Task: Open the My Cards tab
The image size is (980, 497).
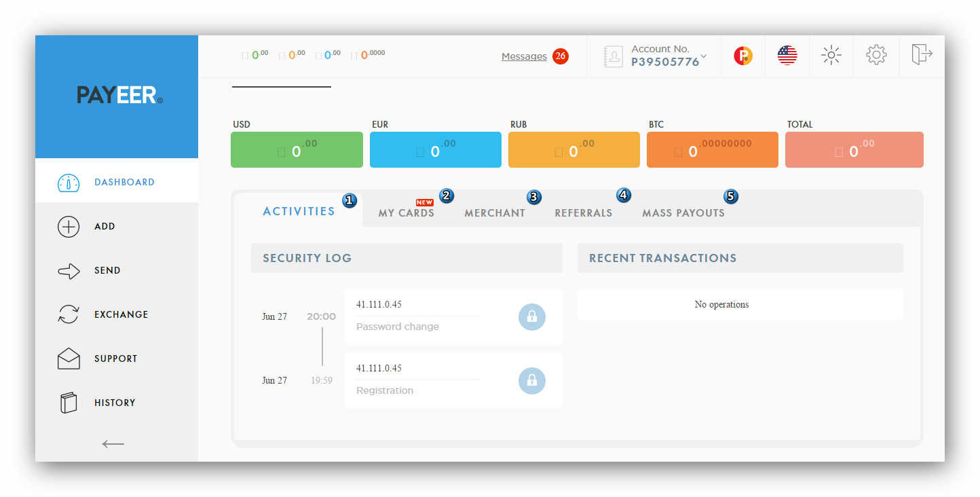Action: click(406, 213)
